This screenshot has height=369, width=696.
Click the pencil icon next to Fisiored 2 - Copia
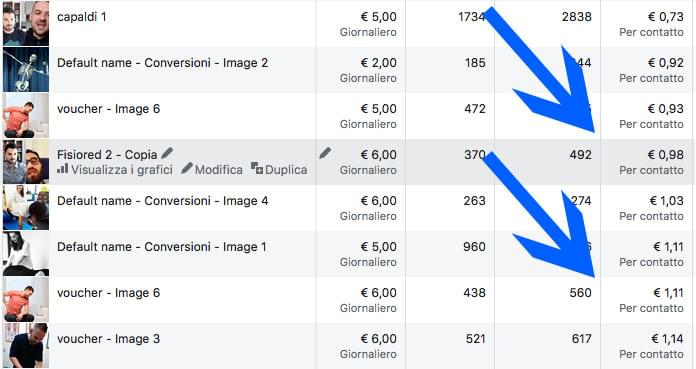coord(167,153)
